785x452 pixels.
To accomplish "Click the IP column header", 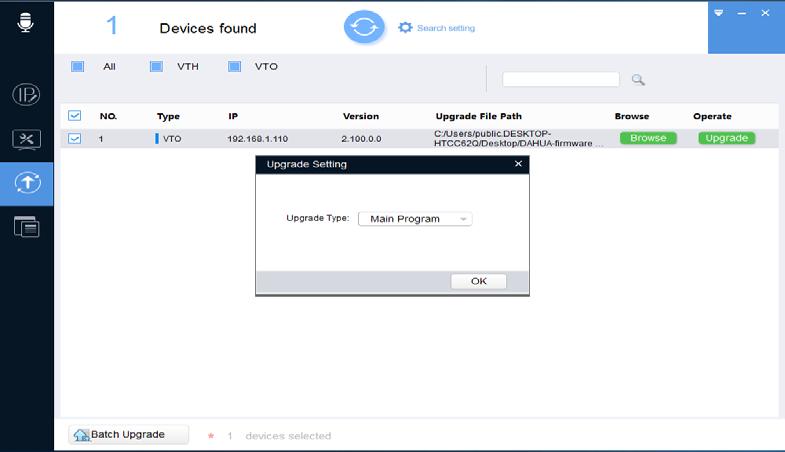I will [x=233, y=116].
